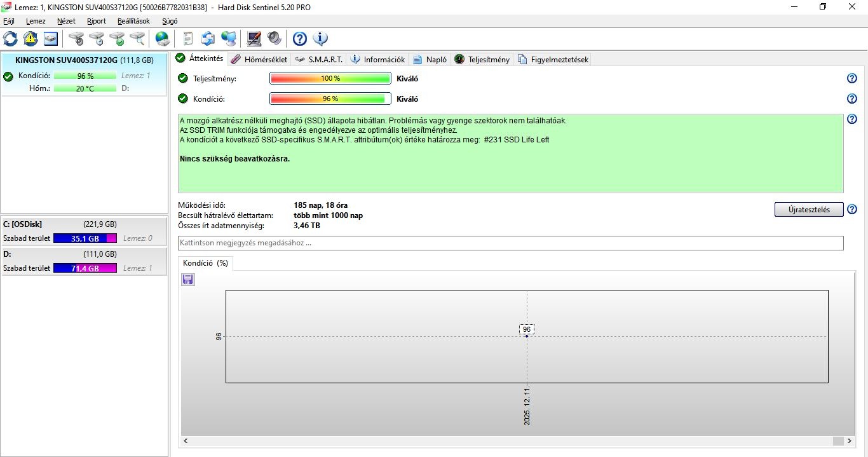Click the Újratesztelés button

pyautogui.click(x=809, y=210)
